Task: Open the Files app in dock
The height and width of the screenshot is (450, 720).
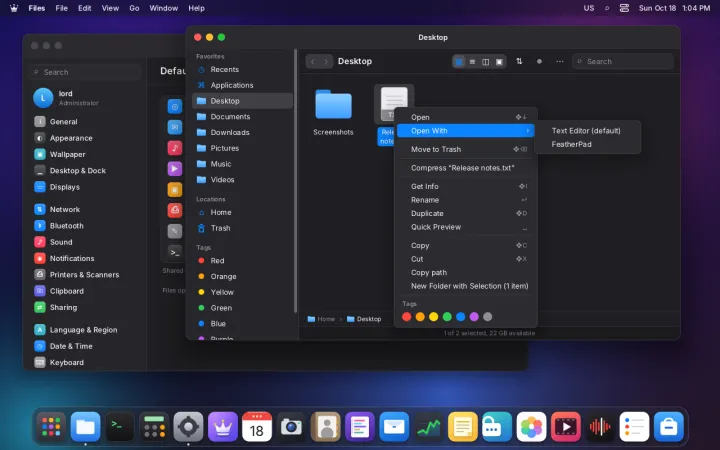Action: 85,427
